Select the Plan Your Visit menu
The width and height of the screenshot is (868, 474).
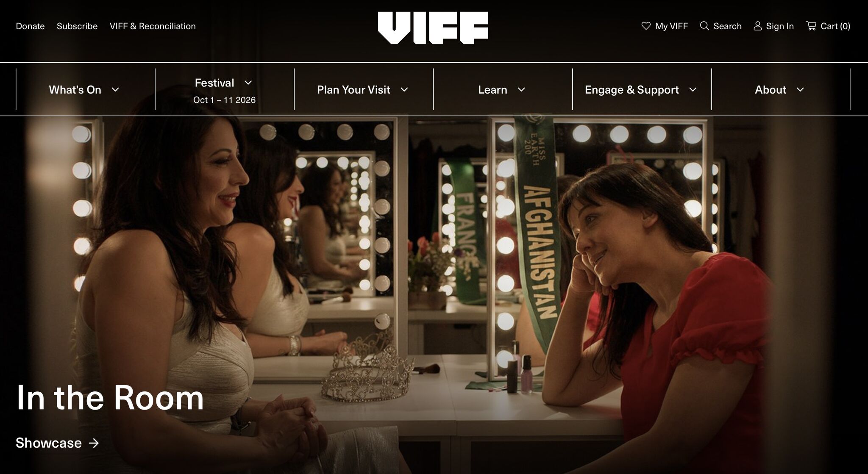[353, 90]
